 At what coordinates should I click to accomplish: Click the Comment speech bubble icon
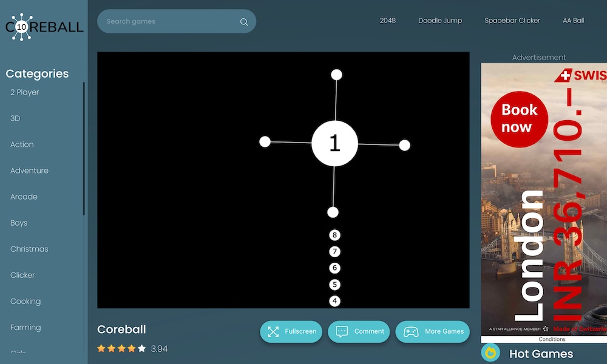coord(342,331)
